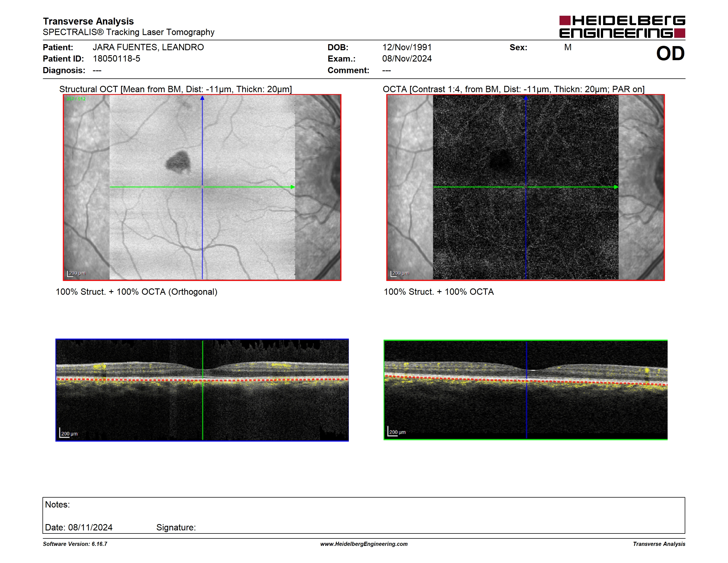The height and width of the screenshot is (563, 728).
Task: Click patient ID '18050118-5'
Action: pyautogui.click(x=116, y=59)
